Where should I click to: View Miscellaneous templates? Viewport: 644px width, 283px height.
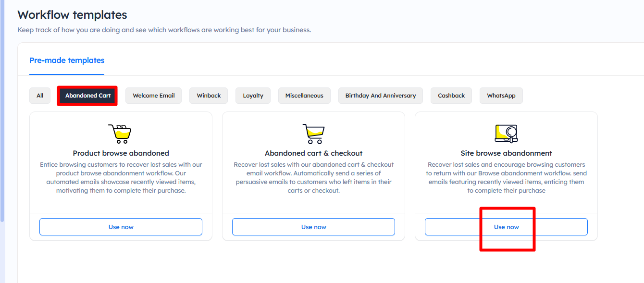click(x=304, y=96)
